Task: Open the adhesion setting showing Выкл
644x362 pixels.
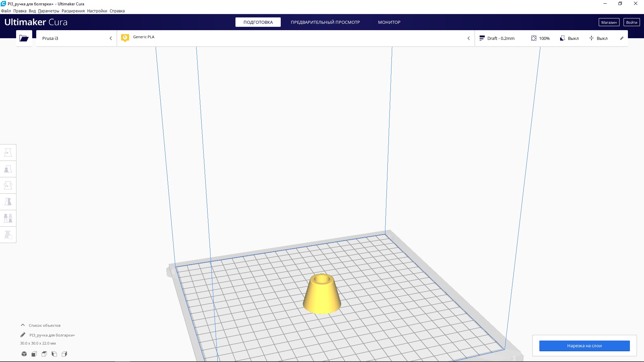Action: pyautogui.click(x=598, y=38)
